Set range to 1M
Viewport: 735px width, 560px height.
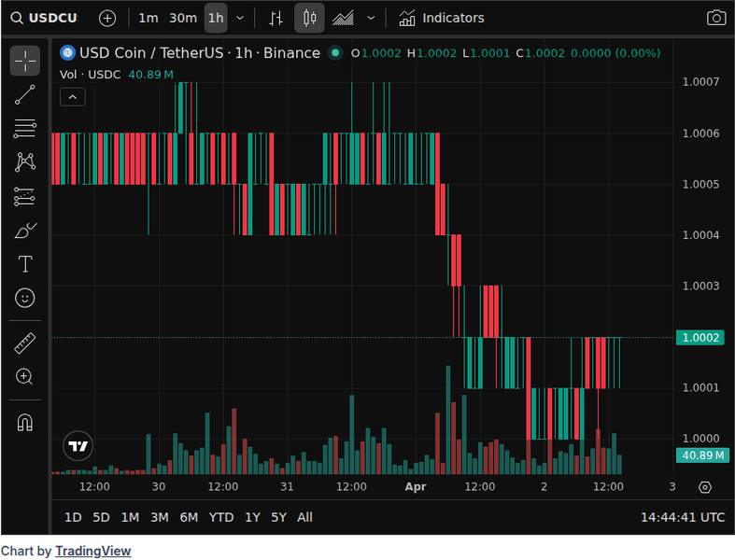[130, 517]
